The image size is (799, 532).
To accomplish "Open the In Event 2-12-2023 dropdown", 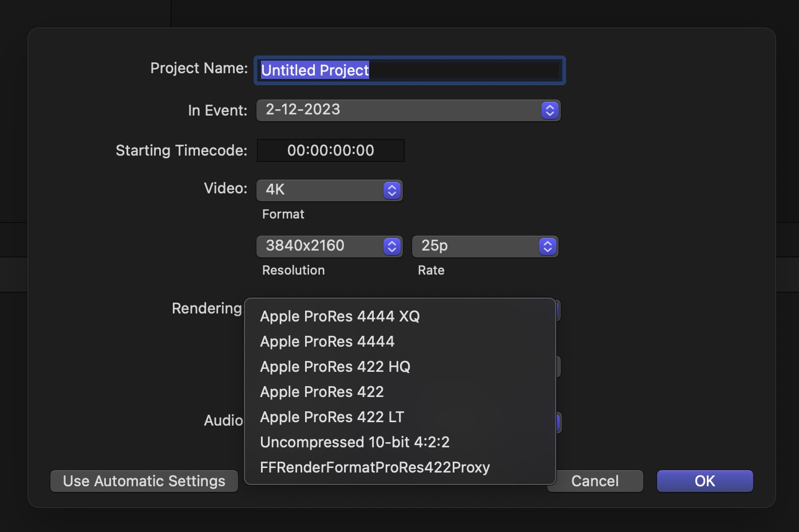I will point(401,110).
